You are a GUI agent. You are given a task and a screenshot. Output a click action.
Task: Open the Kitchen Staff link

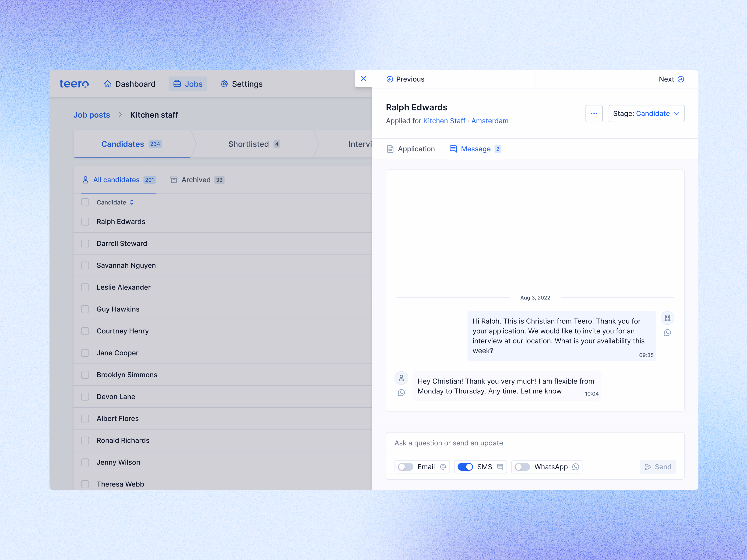pyautogui.click(x=444, y=121)
